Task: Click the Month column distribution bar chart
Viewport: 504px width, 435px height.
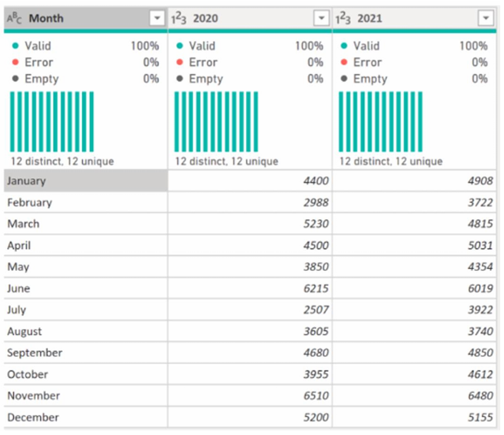Action: (52, 121)
